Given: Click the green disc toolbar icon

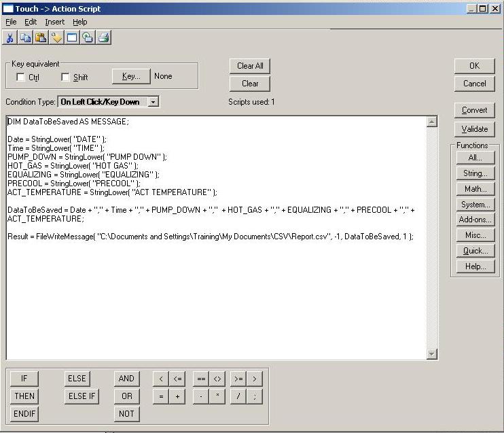Looking at the screenshot, I should pos(88,37).
